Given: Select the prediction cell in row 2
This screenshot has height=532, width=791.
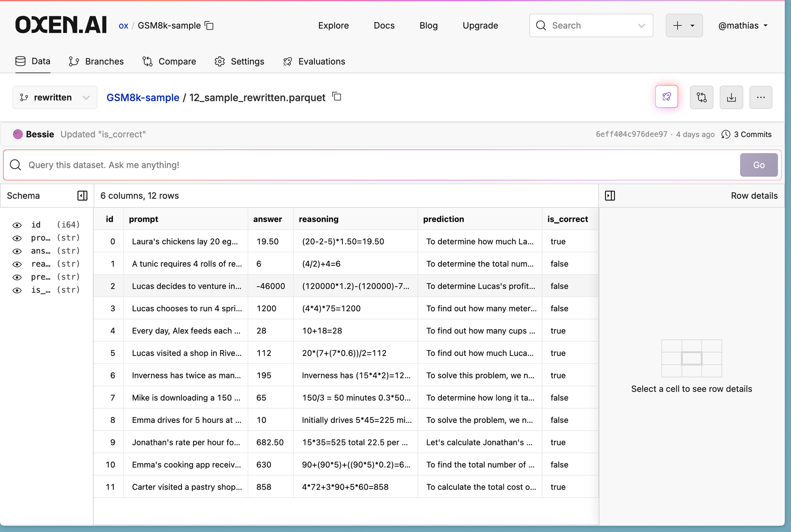Looking at the screenshot, I should pyautogui.click(x=480, y=286).
